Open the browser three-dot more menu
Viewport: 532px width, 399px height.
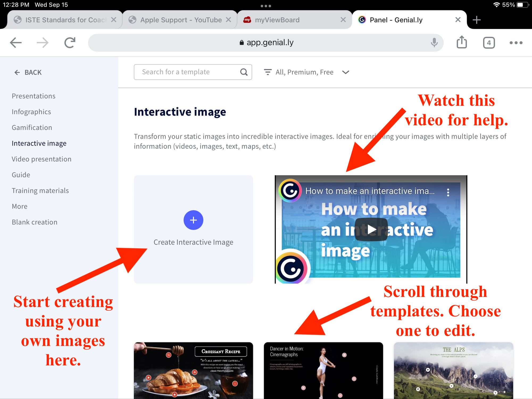(x=516, y=43)
